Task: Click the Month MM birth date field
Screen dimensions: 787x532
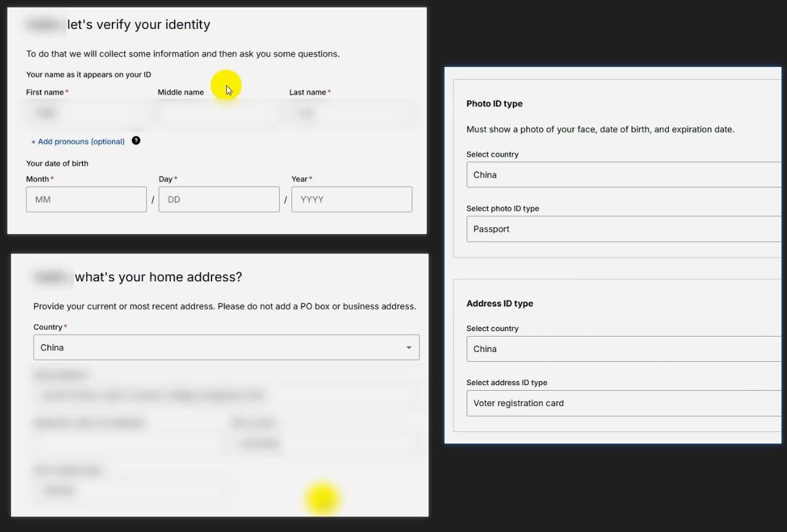Action: click(86, 200)
